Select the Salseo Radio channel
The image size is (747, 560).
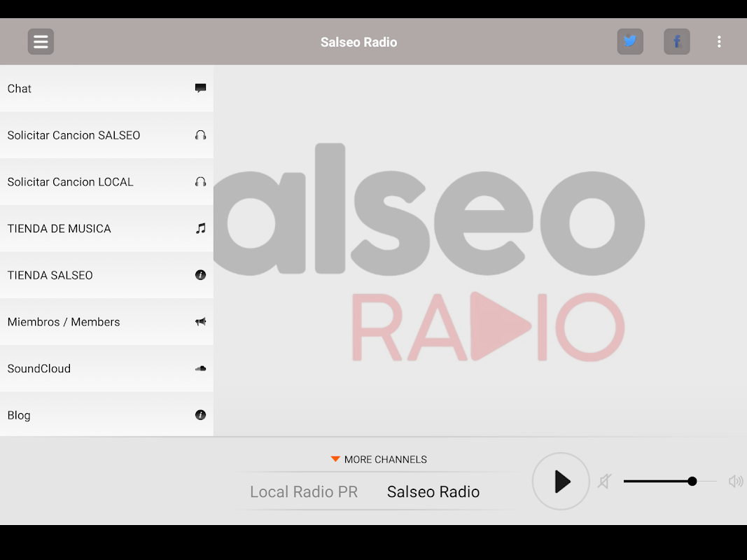(433, 491)
